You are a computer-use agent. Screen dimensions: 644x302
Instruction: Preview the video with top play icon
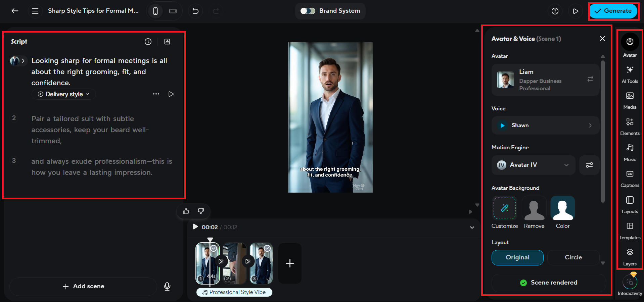click(576, 11)
